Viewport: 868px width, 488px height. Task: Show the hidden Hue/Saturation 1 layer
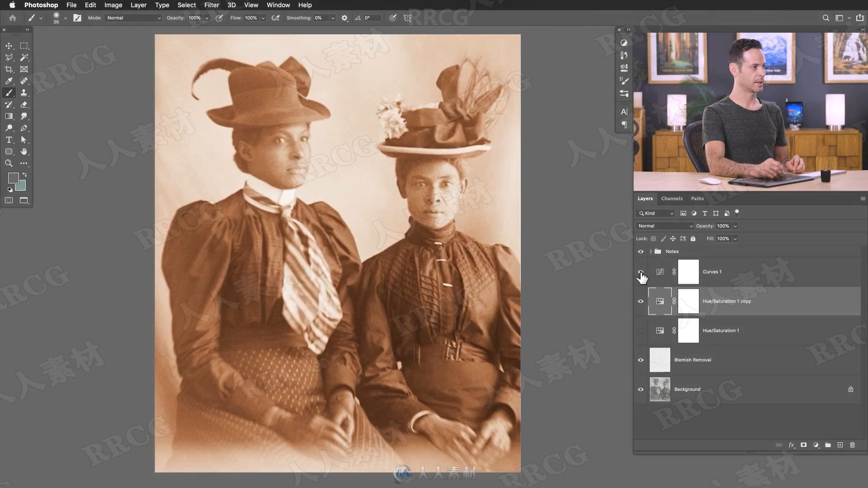641,330
